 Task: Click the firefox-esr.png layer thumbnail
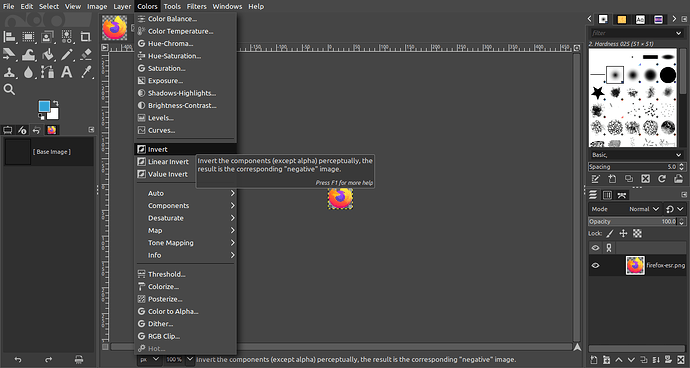635,265
